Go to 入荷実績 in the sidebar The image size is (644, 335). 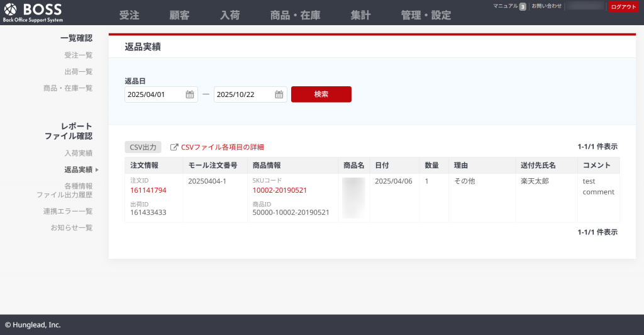78,153
